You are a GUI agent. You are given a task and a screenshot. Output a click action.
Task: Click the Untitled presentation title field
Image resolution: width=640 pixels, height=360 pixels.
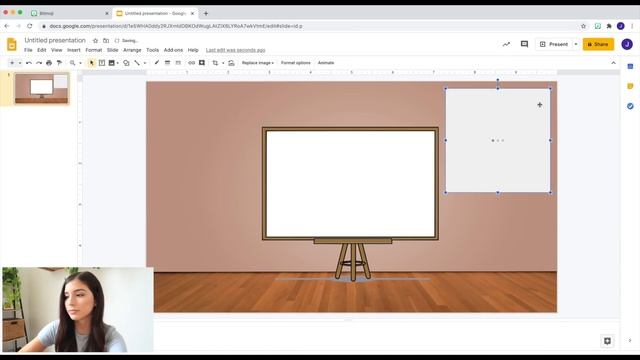coord(55,40)
